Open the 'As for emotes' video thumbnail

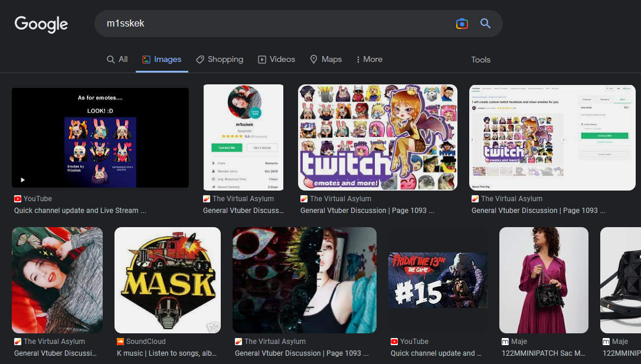coord(100,137)
